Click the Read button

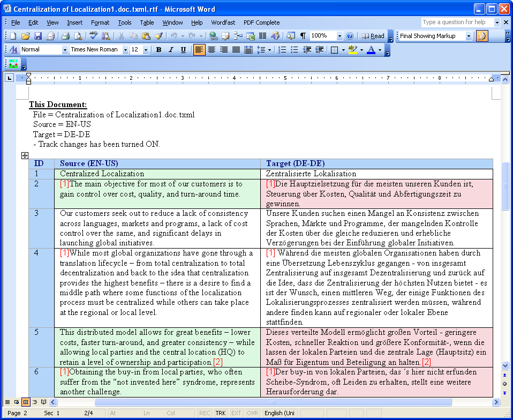(x=373, y=36)
